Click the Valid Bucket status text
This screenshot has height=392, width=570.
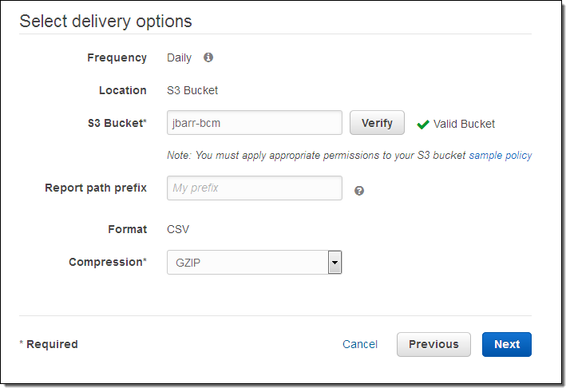click(464, 124)
